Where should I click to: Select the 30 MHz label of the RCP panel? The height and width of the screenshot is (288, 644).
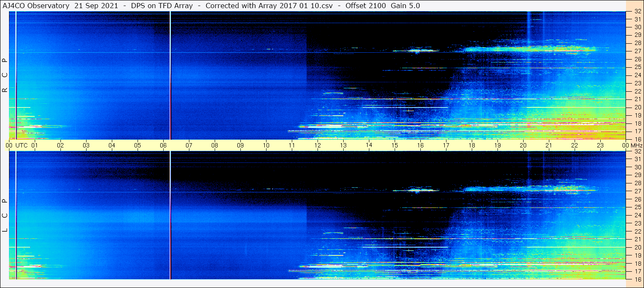637,27
